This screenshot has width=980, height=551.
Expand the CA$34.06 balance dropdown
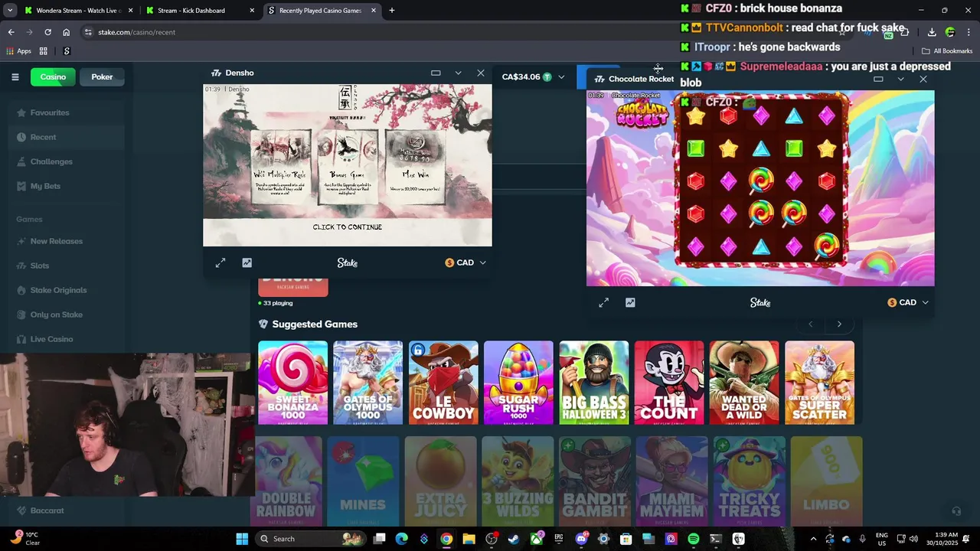(561, 77)
